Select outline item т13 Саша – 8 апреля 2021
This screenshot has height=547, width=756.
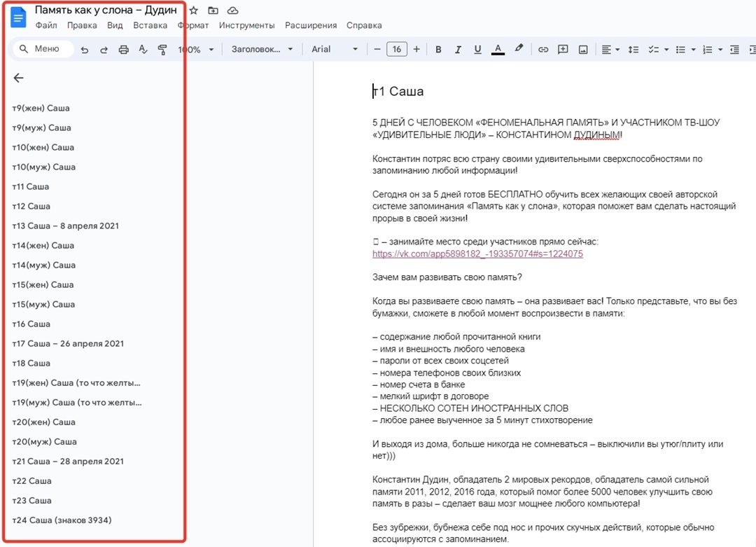[x=66, y=226]
